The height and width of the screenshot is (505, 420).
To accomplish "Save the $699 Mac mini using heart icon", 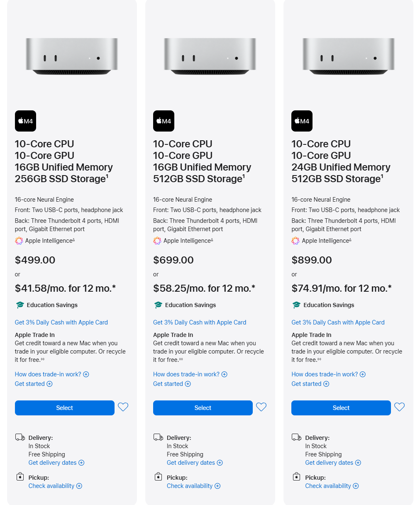I will pos(261,407).
